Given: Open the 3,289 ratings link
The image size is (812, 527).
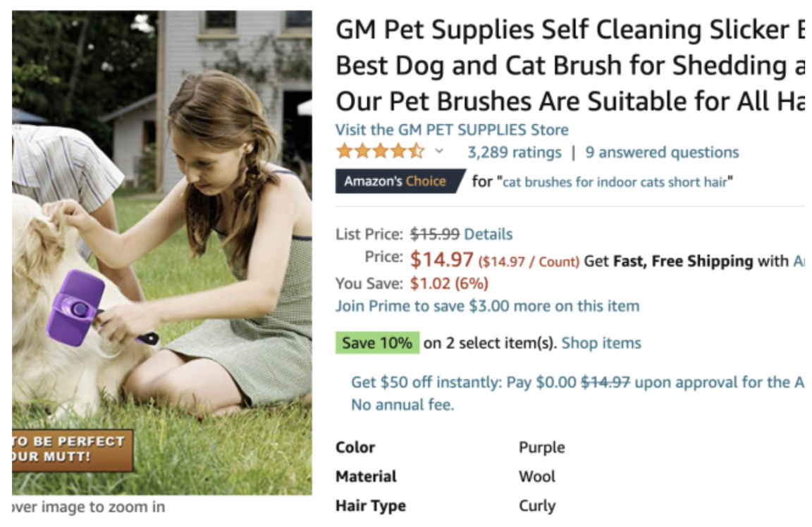Looking at the screenshot, I should pyautogui.click(x=515, y=152).
